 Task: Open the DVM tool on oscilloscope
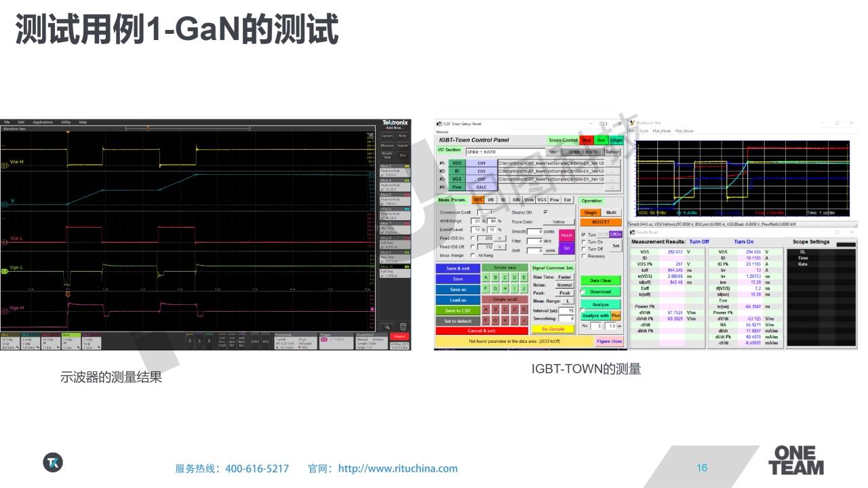(255, 341)
